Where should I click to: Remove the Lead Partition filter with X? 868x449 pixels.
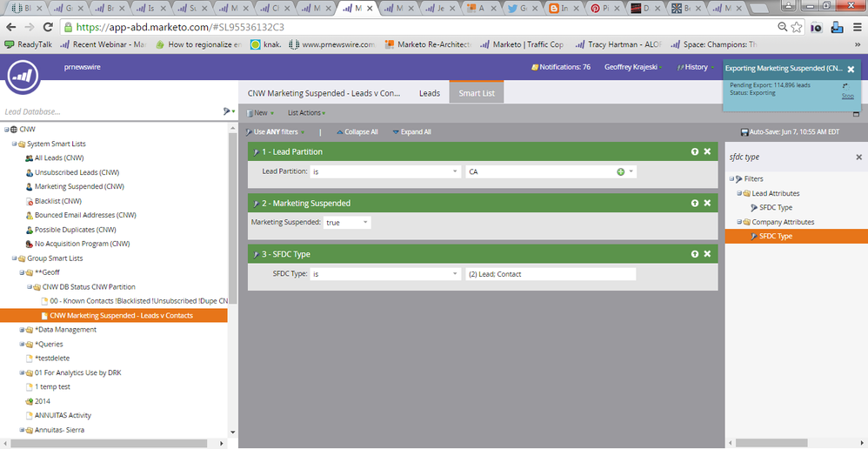pos(707,151)
